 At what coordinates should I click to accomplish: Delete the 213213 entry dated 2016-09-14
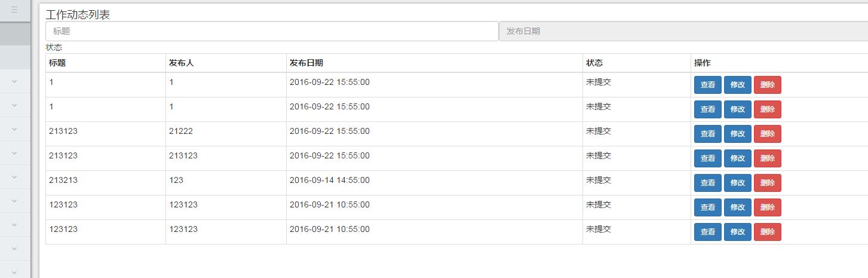[768, 183]
